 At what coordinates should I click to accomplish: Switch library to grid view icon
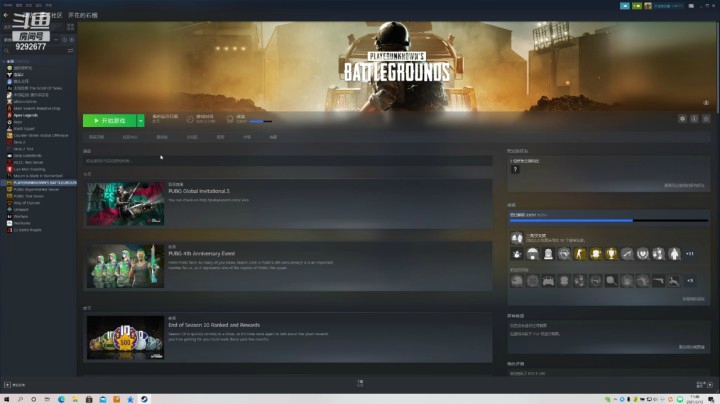coord(70,27)
